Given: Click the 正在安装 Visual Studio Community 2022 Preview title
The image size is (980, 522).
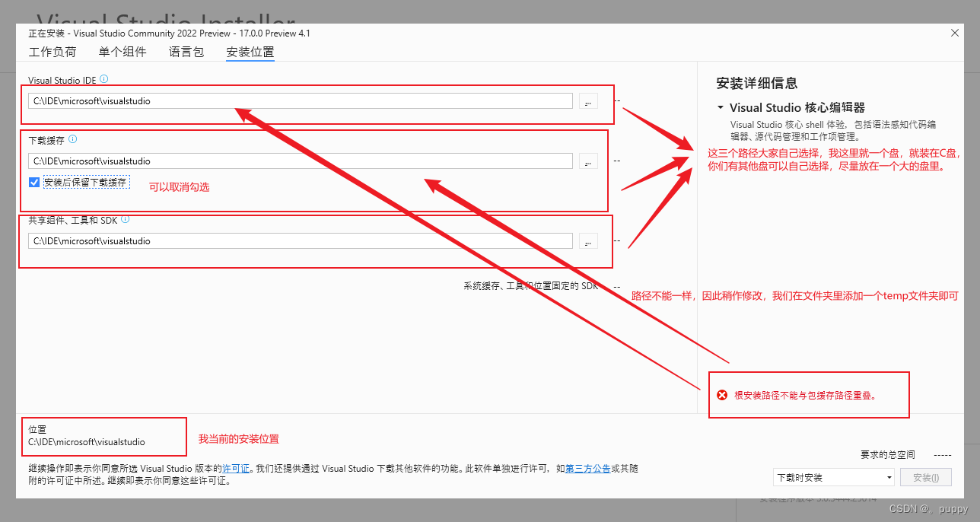Looking at the screenshot, I should tap(169, 33).
